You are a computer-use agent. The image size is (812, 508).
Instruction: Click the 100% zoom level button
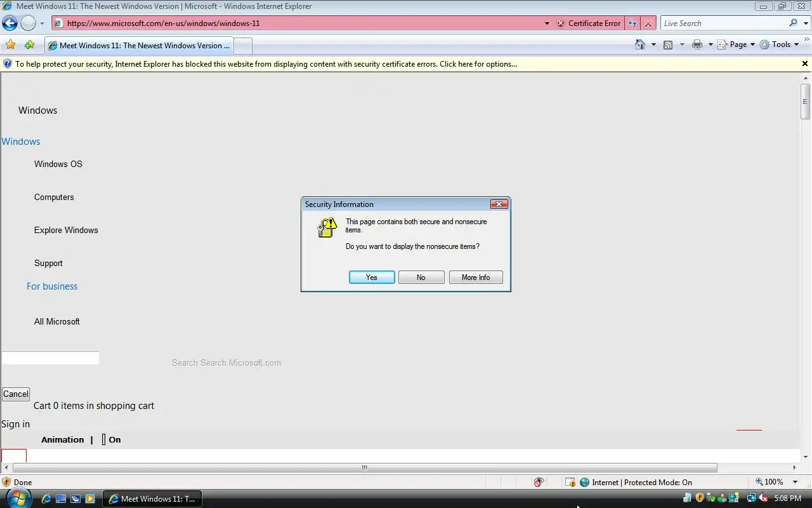[769, 482]
